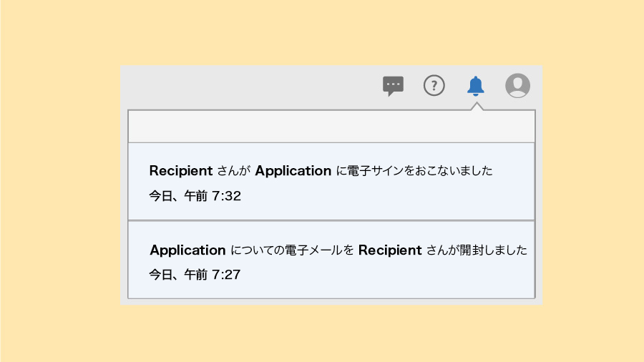Click the empty header bar of the notification panel
The image size is (644, 362).
[331, 127]
